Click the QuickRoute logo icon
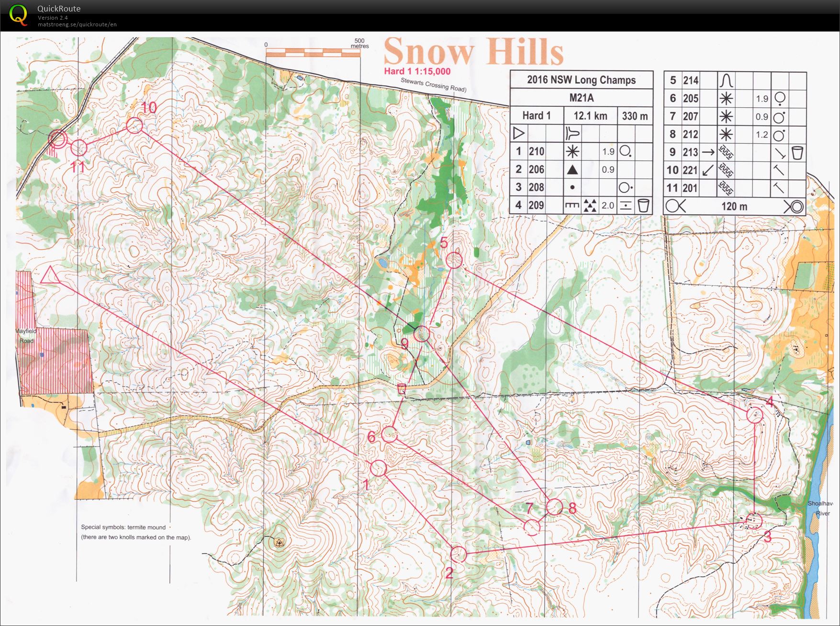840x626 pixels. pos(18,14)
